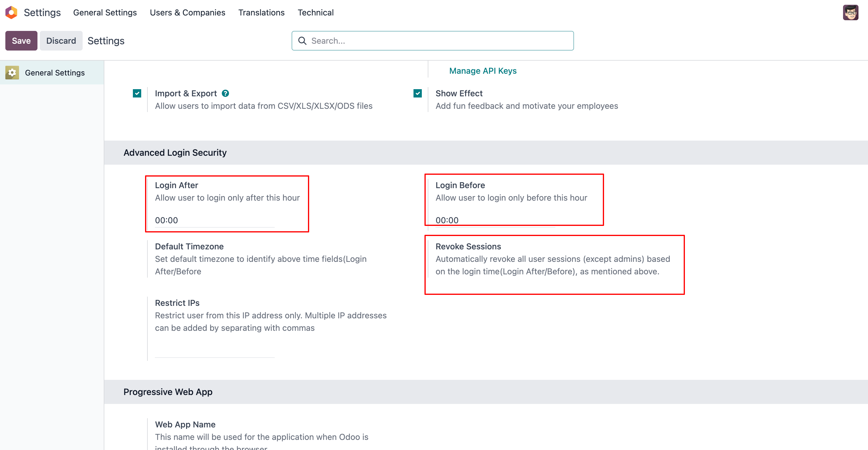
Task: Click 'Allow user to login only before this hour'
Action: [511, 198]
